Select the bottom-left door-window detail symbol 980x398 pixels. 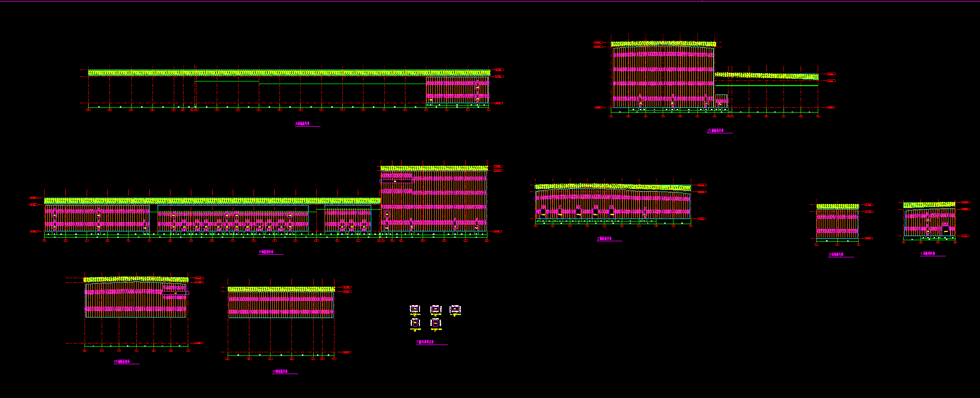point(415,323)
